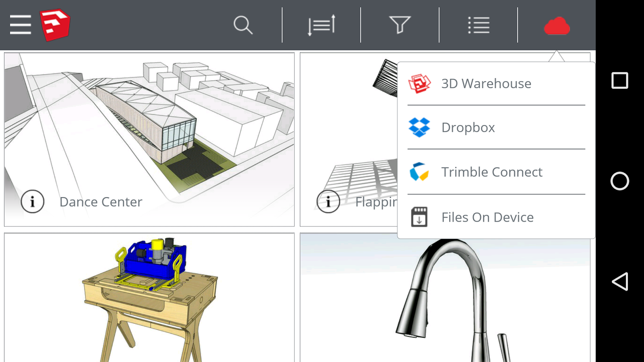Tap Android home circle button
Viewport: 644px width, 362px height.
tap(620, 181)
